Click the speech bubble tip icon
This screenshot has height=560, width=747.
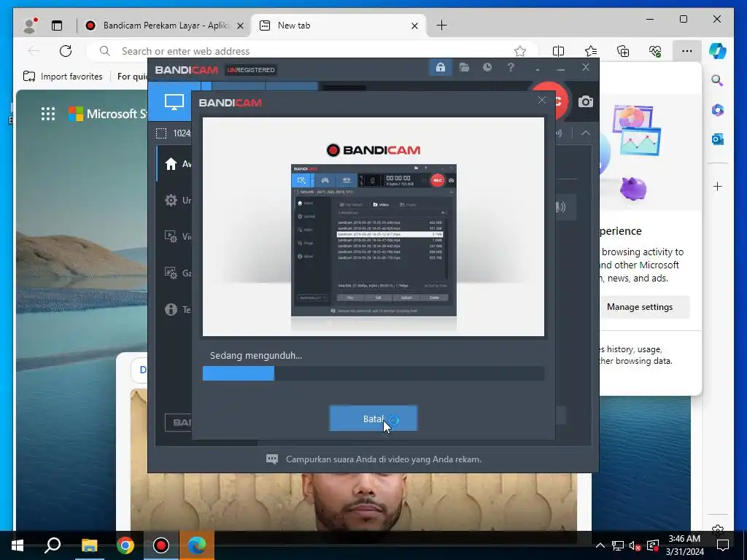pyautogui.click(x=271, y=459)
